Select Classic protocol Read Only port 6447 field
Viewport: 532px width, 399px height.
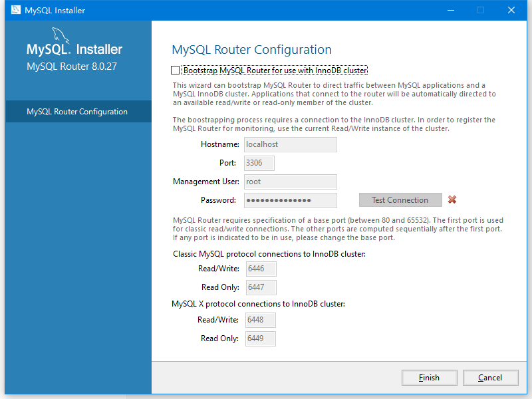(261, 287)
